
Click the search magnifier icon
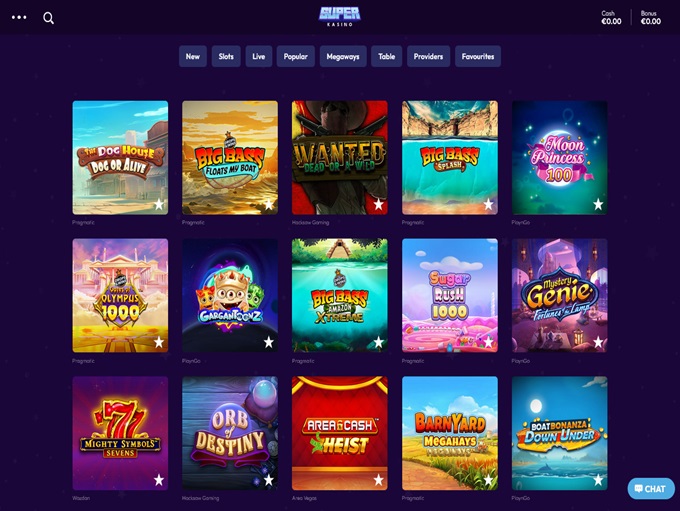point(49,18)
